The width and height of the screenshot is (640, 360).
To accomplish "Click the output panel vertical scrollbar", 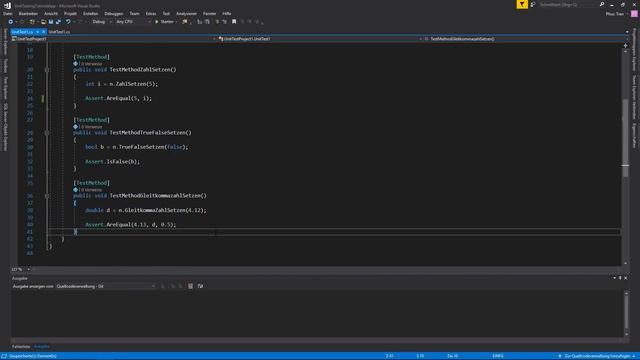I will pyautogui.click(x=626, y=313).
